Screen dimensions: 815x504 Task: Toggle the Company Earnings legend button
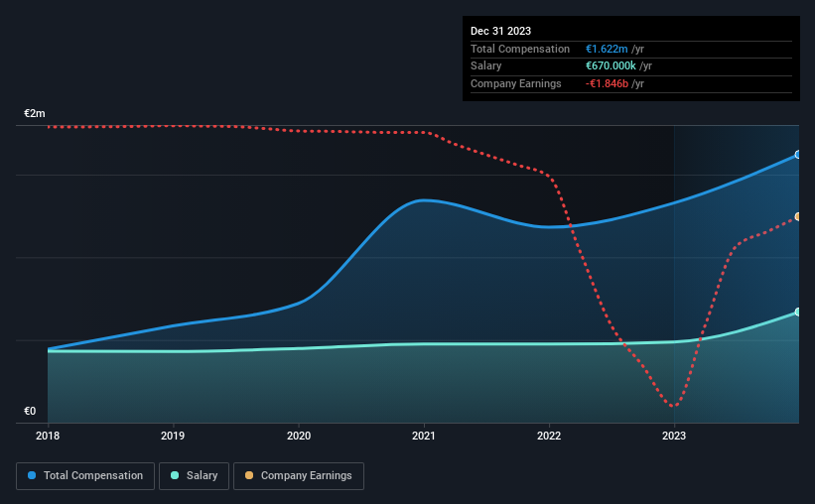(299, 476)
